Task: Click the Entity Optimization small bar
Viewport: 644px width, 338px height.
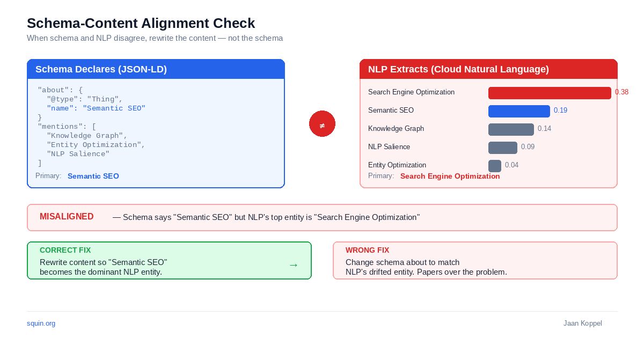Action: (x=495, y=166)
